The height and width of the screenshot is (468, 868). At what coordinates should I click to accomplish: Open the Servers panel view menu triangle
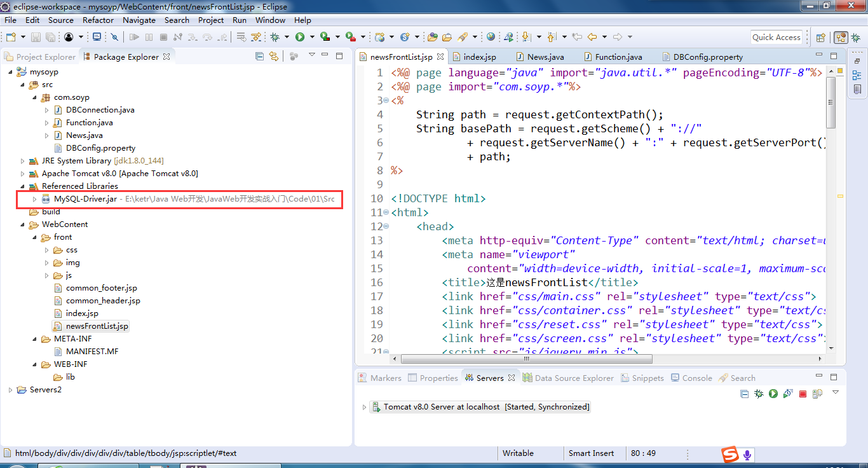[x=836, y=392]
